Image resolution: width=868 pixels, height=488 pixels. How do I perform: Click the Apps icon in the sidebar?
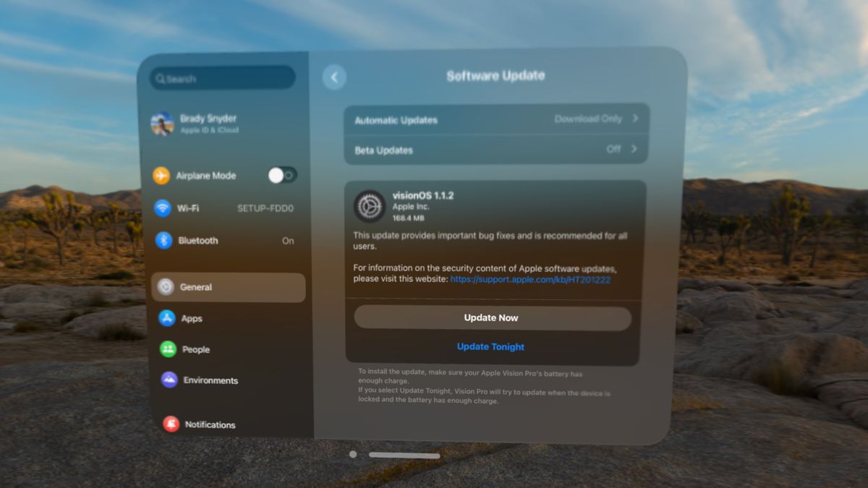tap(167, 318)
